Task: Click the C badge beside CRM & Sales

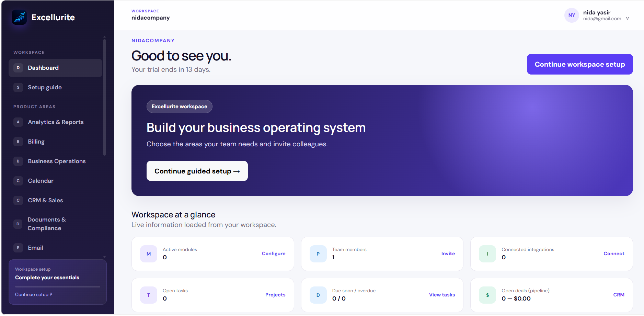Action: coord(18,200)
